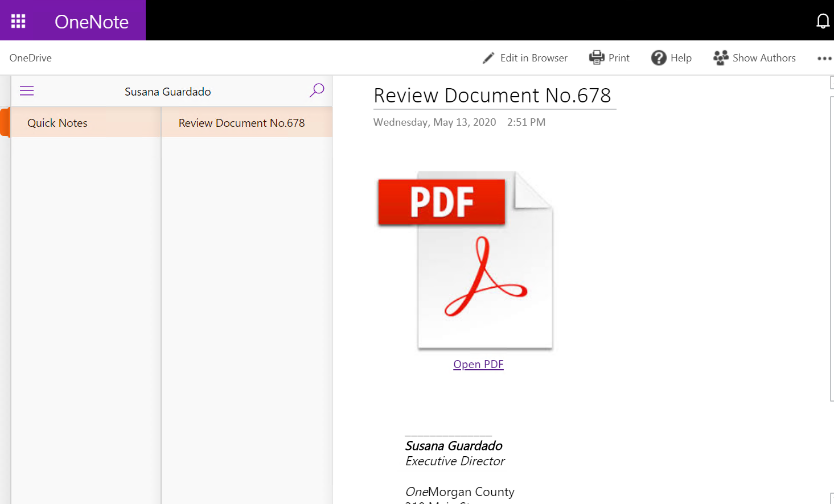This screenshot has height=504, width=834.
Task: Select the Quick Notes section
Action: coord(57,123)
